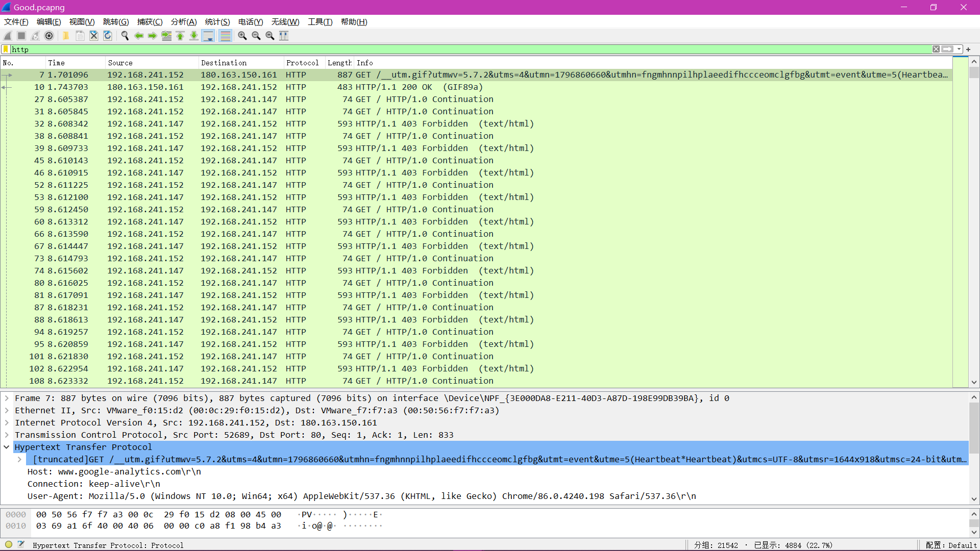Toggle packet list colorization
Screen dimensions: 980x551
coord(225,36)
